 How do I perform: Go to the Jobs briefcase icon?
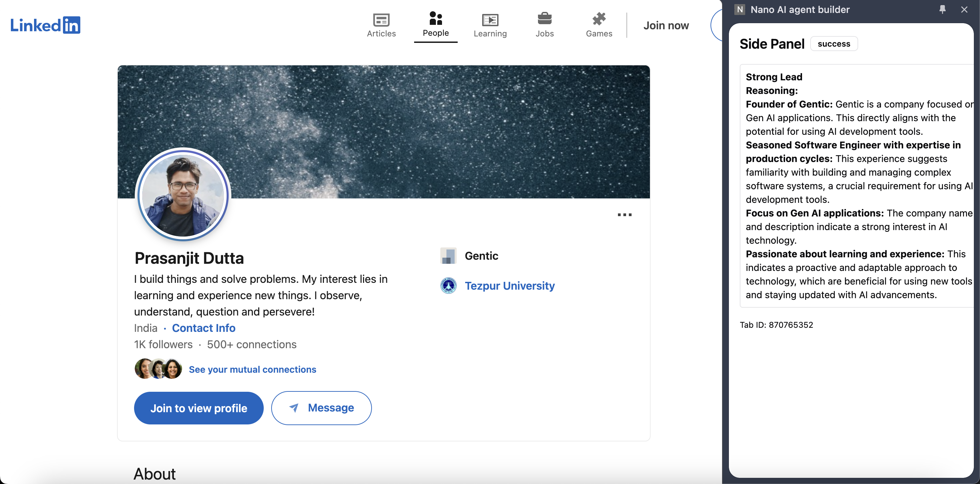544,18
